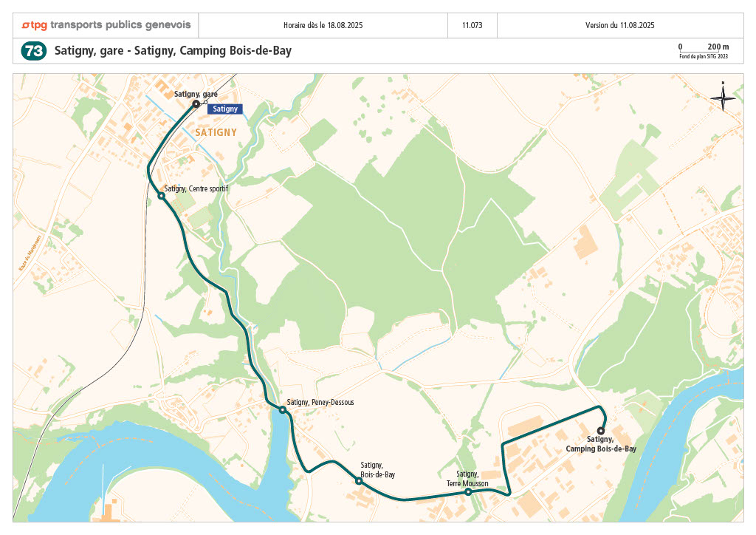The height and width of the screenshot is (535, 756).
Task: Click the tpg logo in the header
Action: pos(106,25)
